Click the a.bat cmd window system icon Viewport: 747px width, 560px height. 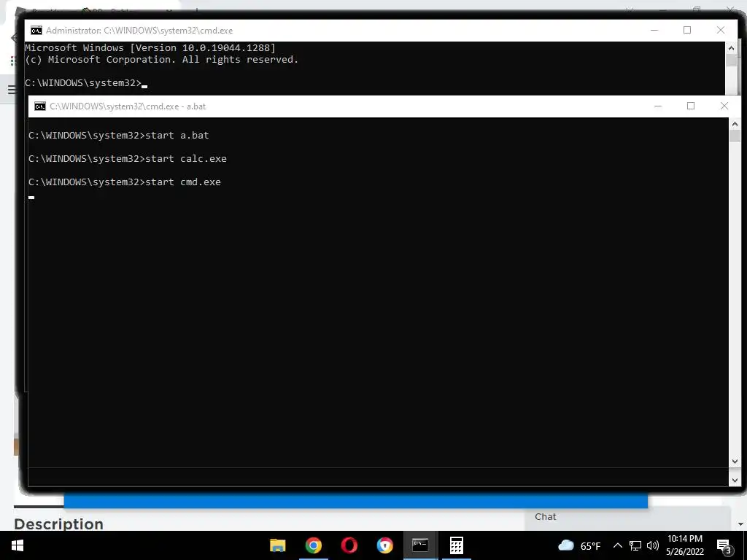[x=40, y=106]
